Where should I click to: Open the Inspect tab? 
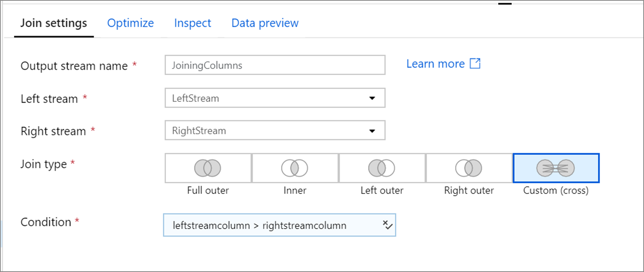[x=192, y=23]
